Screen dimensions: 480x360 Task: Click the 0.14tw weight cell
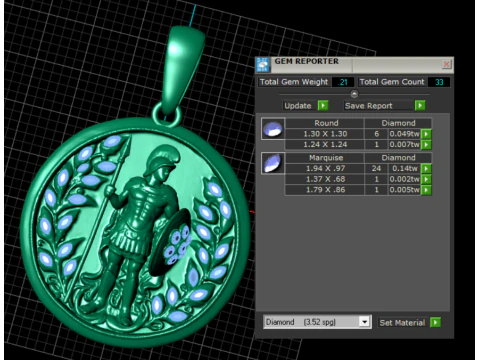tap(404, 168)
